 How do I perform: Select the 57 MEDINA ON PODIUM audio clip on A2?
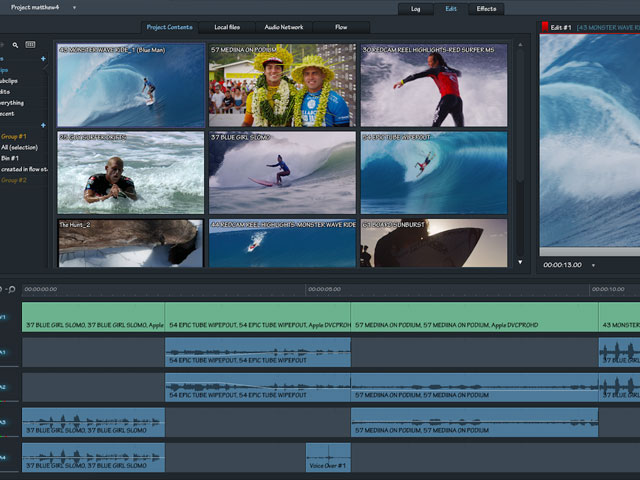474,387
